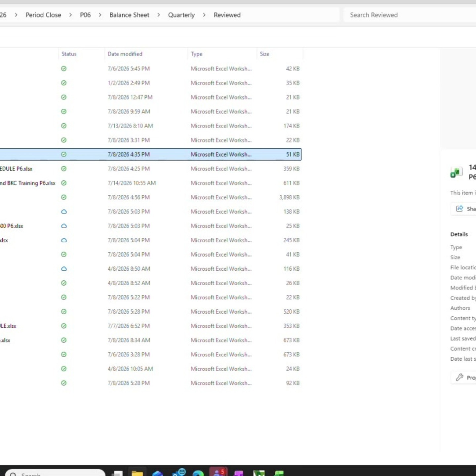Click the 7/13/2026 8:10 AM date cell
This screenshot has width=476, height=476.
(x=130, y=126)
